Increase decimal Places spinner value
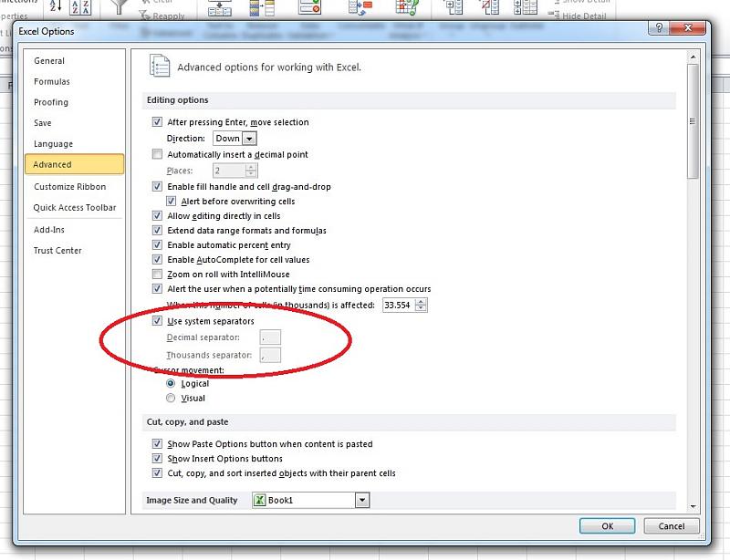Viewport: 730px width, 560px height. 251,168
